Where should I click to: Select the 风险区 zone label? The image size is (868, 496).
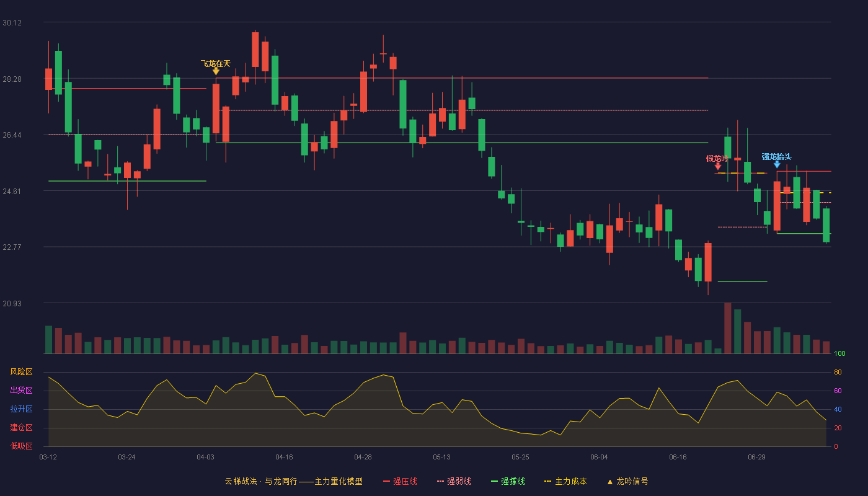click(x=21, y=372)
